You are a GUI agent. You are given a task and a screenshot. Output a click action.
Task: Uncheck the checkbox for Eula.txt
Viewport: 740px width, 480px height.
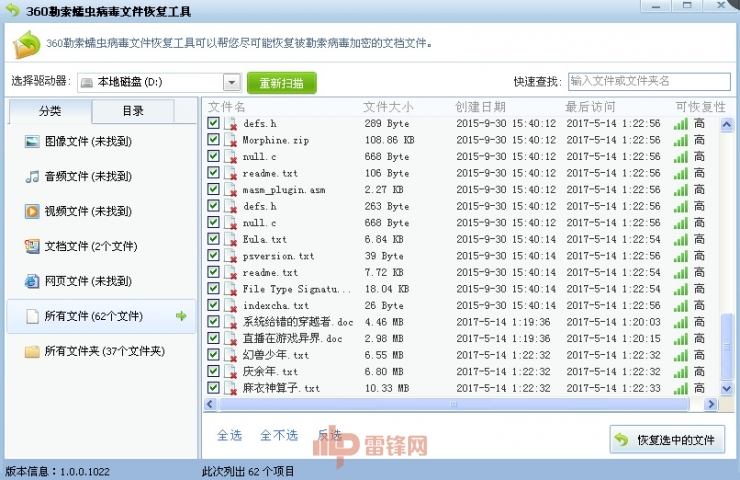pyautogui.click(x=213, y=239)
